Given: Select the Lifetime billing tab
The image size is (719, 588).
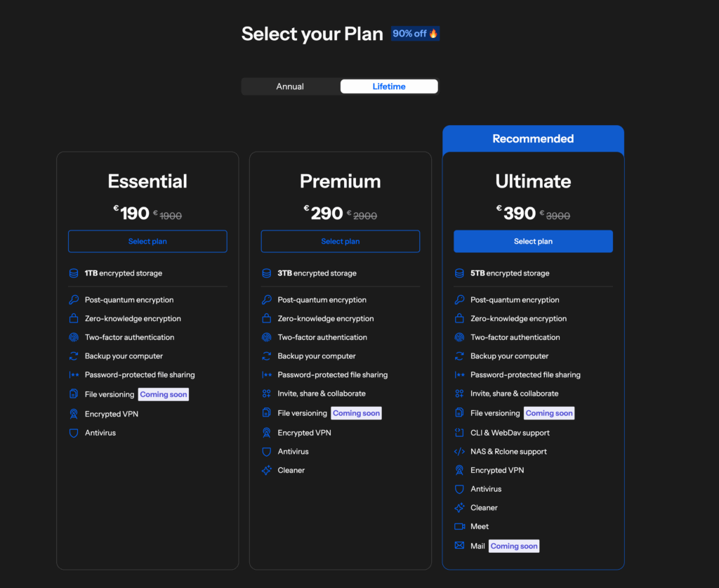Looking at the screenshot, I should coord(389,86).
